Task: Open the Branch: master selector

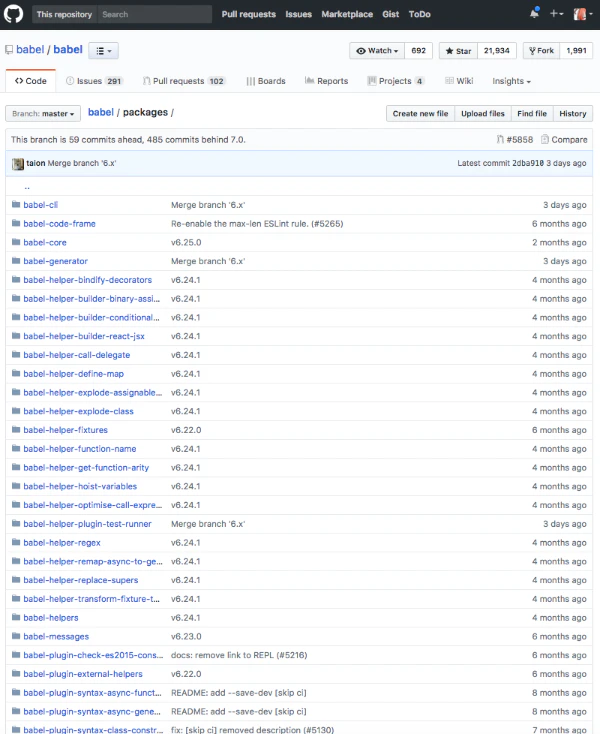Action: [43, 113]
